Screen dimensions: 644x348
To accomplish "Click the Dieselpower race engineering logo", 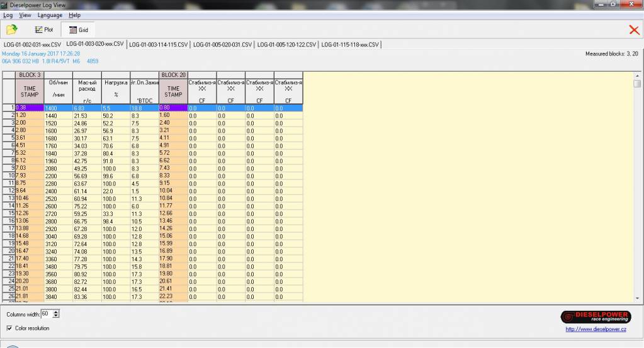I will (x=595, y=317).
